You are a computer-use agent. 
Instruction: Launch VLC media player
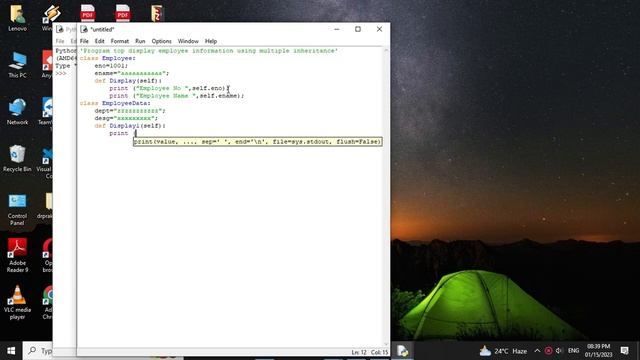(17, 302)
